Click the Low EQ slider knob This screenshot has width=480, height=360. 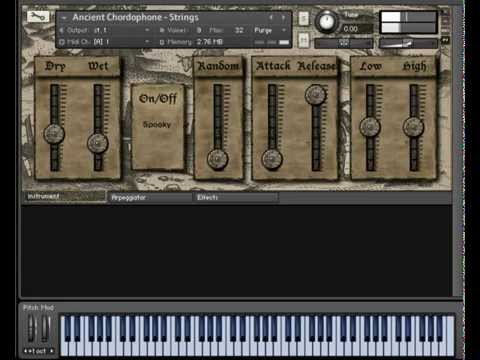point(370,127)
